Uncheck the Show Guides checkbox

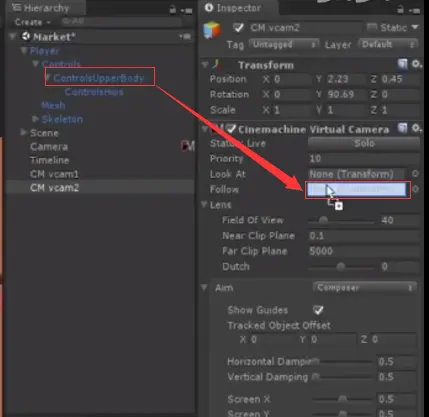pyautogui.click(x=318, y=310)
